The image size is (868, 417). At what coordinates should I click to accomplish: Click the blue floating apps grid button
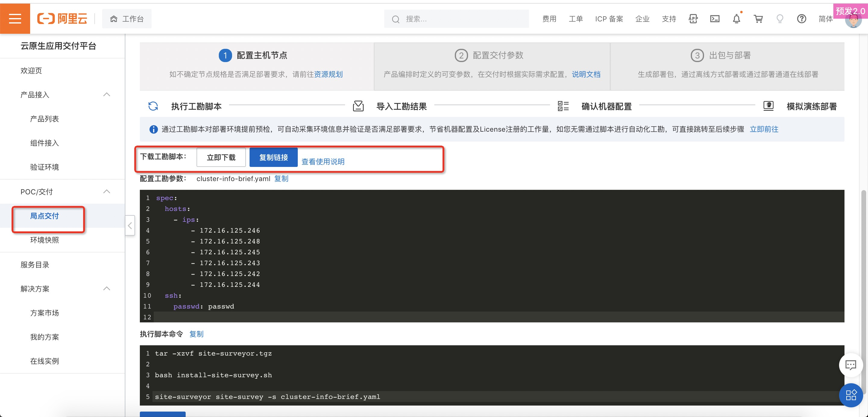851,395
